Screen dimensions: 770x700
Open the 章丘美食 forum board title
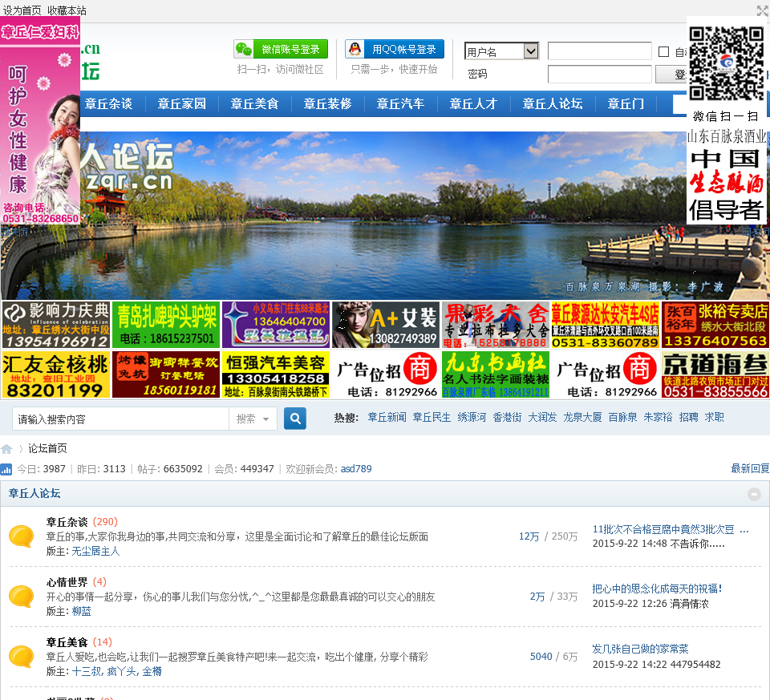point(67,642)
